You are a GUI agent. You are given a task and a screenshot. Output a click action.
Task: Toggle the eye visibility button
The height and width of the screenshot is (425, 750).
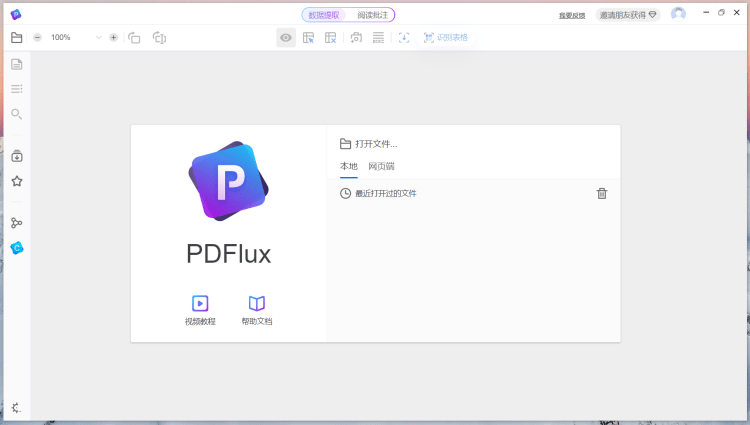[286, 37]
